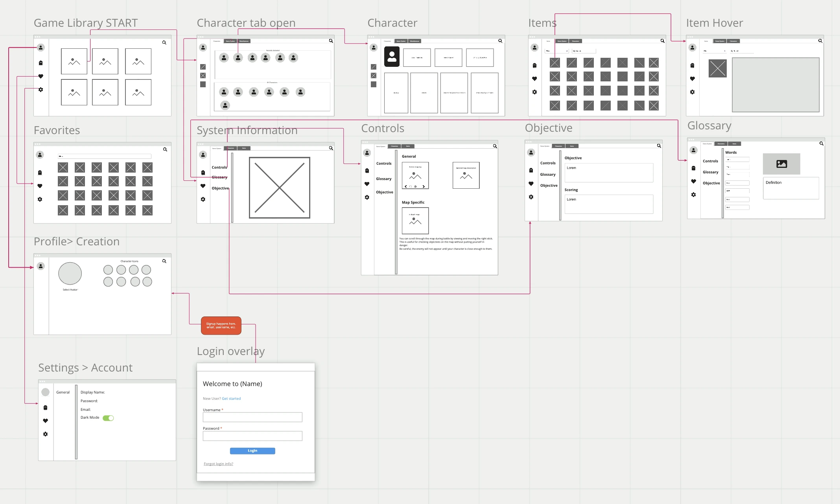The height and width of the screenshot is (504, 840).
Task: Click the Get started link
Action: [231, 399]
